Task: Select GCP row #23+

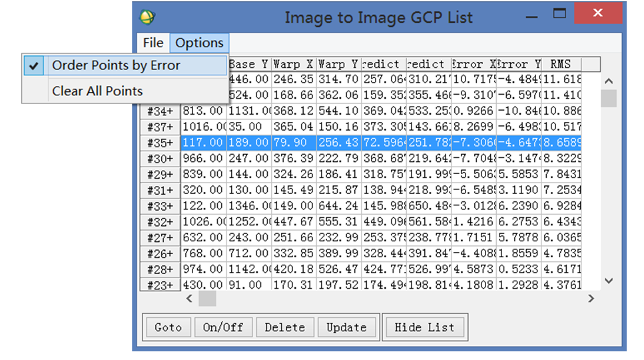Action: click(x=161, y=285)
